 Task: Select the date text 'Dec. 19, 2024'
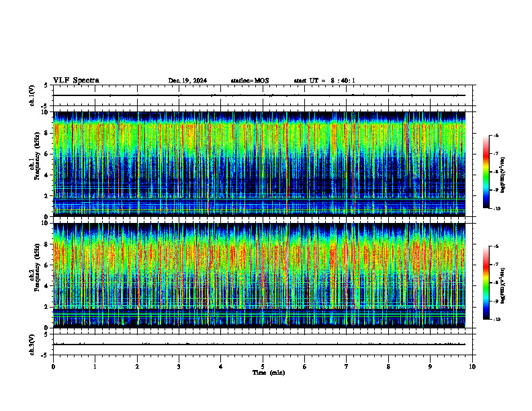[x=187, y=81]
